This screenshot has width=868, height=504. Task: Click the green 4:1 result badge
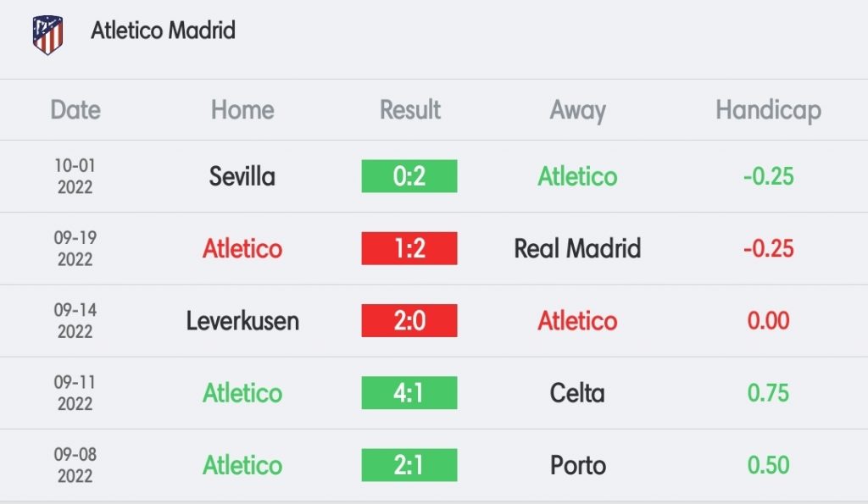(409, 393)
